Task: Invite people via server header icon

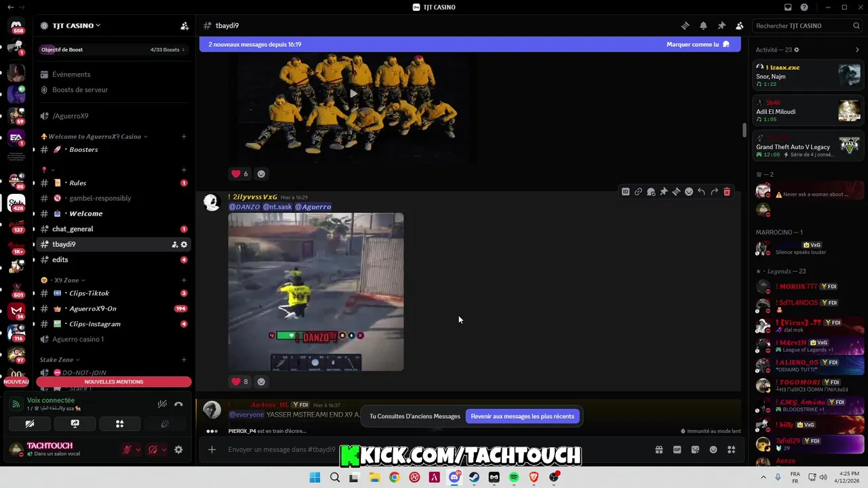Action: click(184, 26)
